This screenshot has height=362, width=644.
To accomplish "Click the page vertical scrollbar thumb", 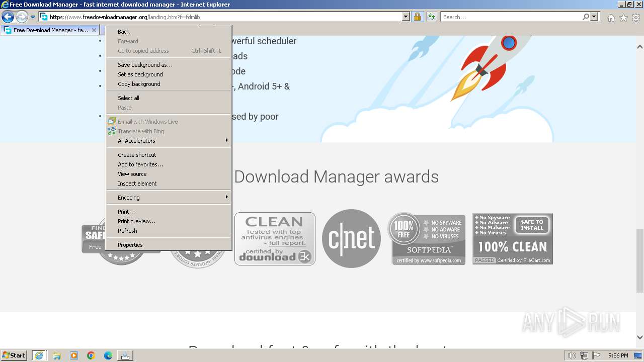I will tap(640, 260).
